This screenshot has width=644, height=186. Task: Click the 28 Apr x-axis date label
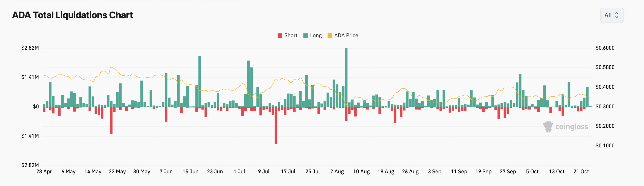point(44,172)
